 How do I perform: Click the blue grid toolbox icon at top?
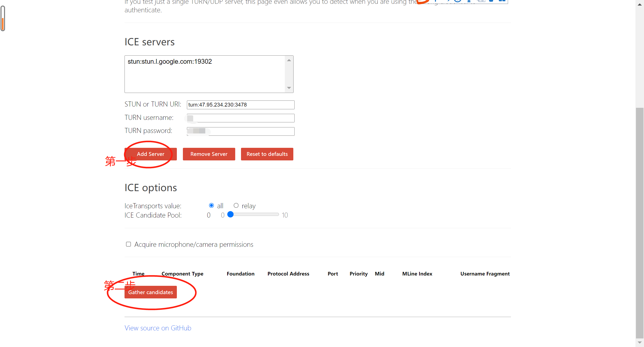(502, 1)
